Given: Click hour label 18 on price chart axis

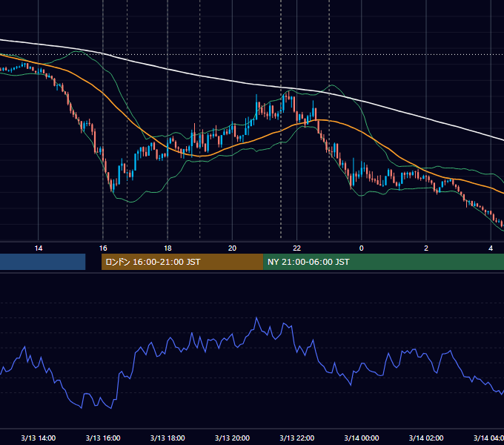Looking at the screenshot, I should coord(168,248).
